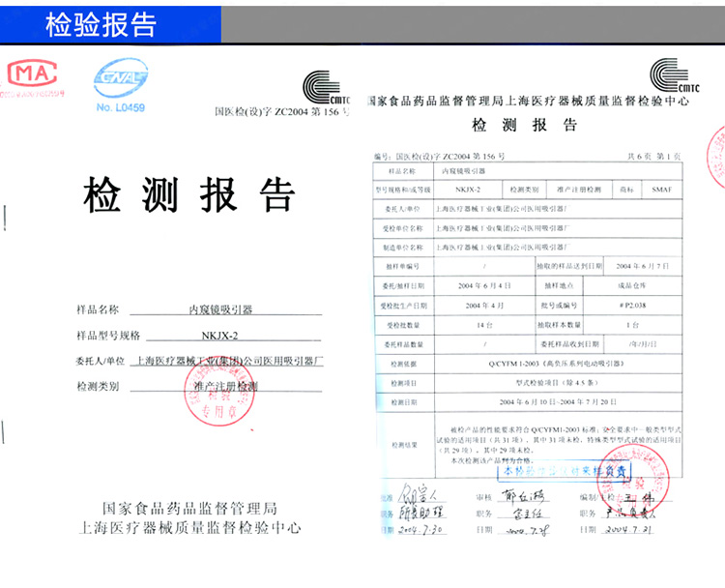Click the "委托样品收到日期" label cell

click(569, 344)
